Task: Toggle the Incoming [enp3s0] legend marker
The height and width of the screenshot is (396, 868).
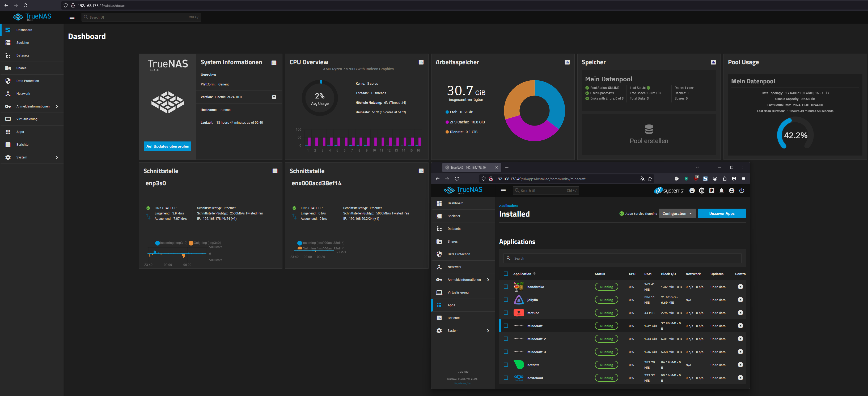Action: (x=157, y=243)
